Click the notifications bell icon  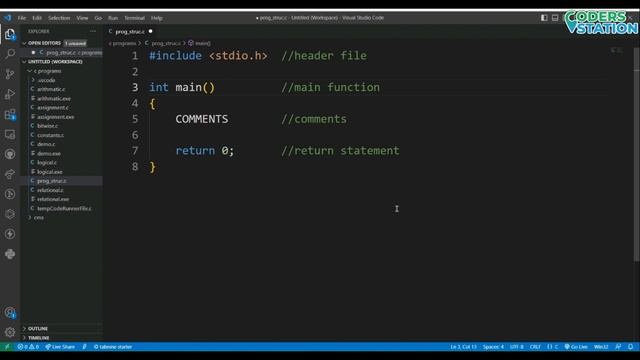[x=631, y=347]
